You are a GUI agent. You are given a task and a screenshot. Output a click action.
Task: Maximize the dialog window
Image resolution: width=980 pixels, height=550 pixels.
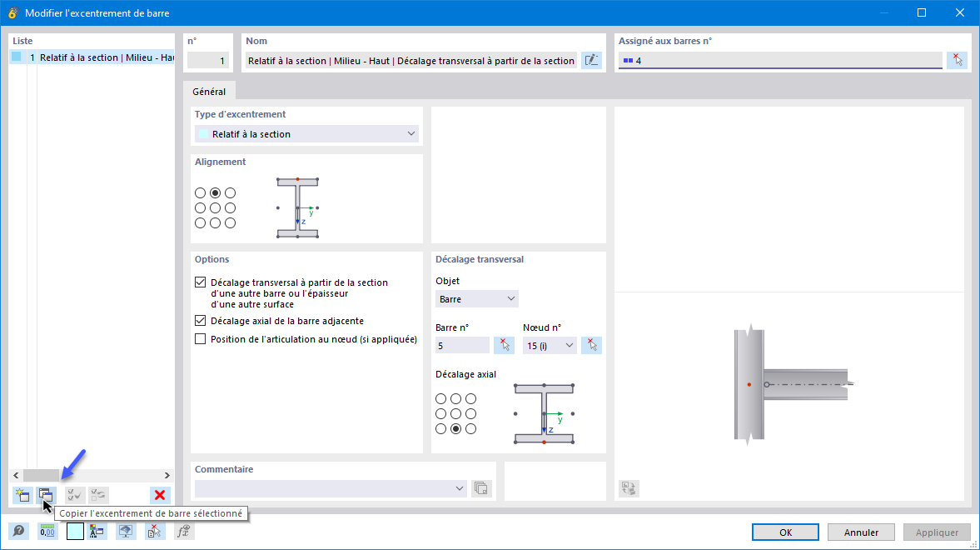[921, 12]
